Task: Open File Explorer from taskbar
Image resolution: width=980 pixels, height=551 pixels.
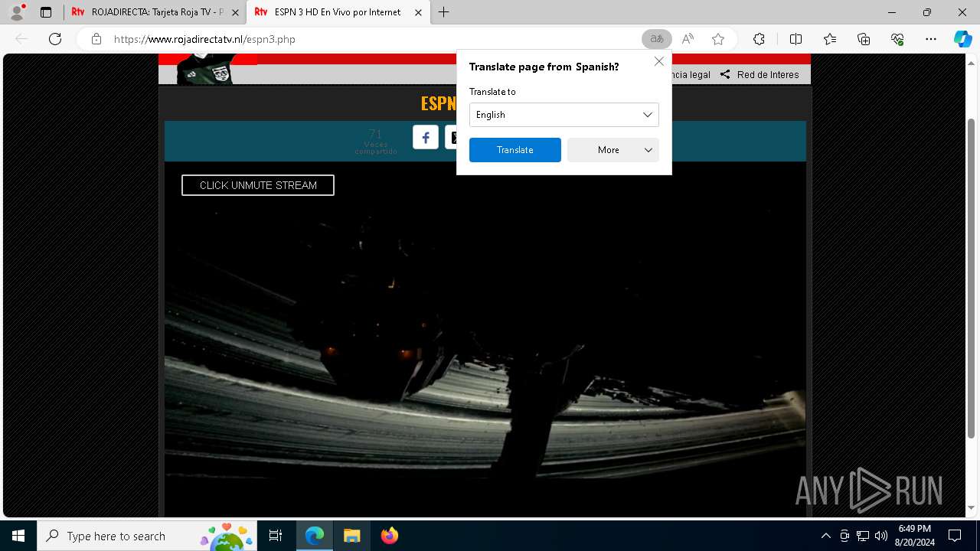Action: (x=351, y=536)
